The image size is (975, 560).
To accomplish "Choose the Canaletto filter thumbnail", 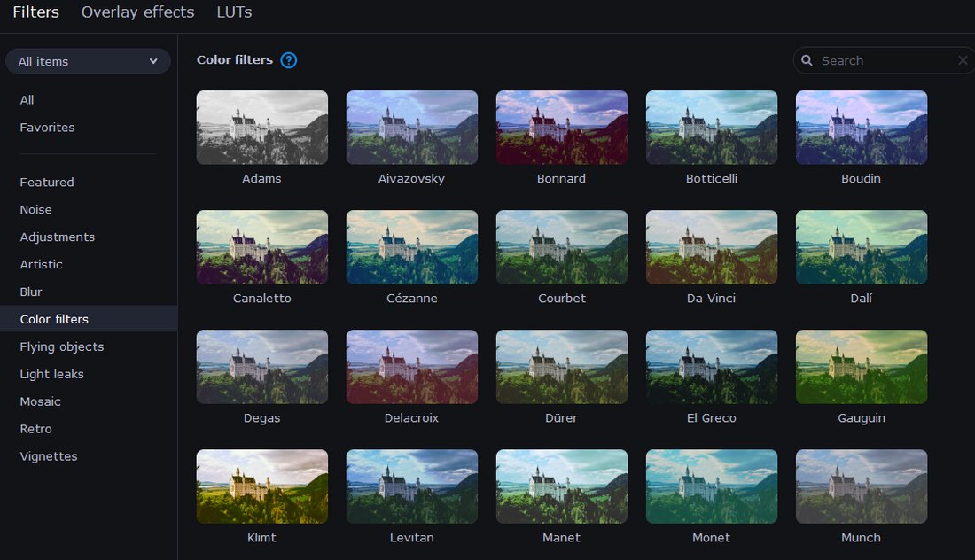I will pyautogui.click(x=261, y=246).
